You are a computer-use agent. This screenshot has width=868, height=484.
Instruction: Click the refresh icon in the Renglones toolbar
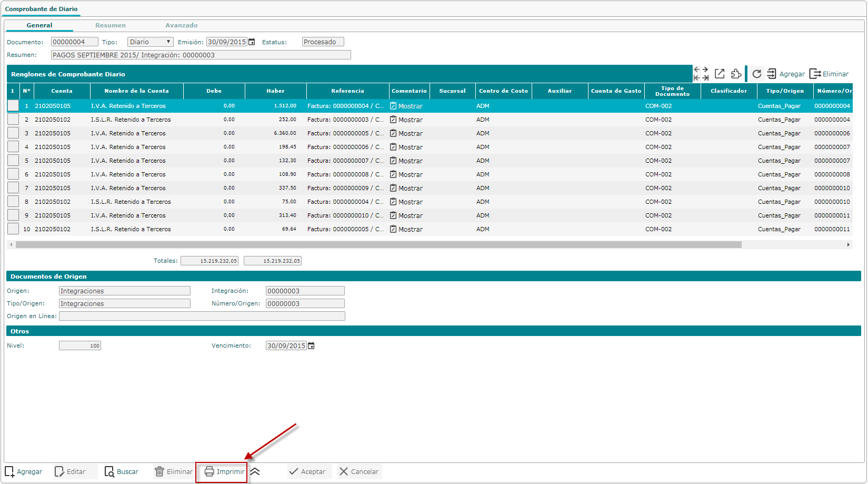pos(756,74)
